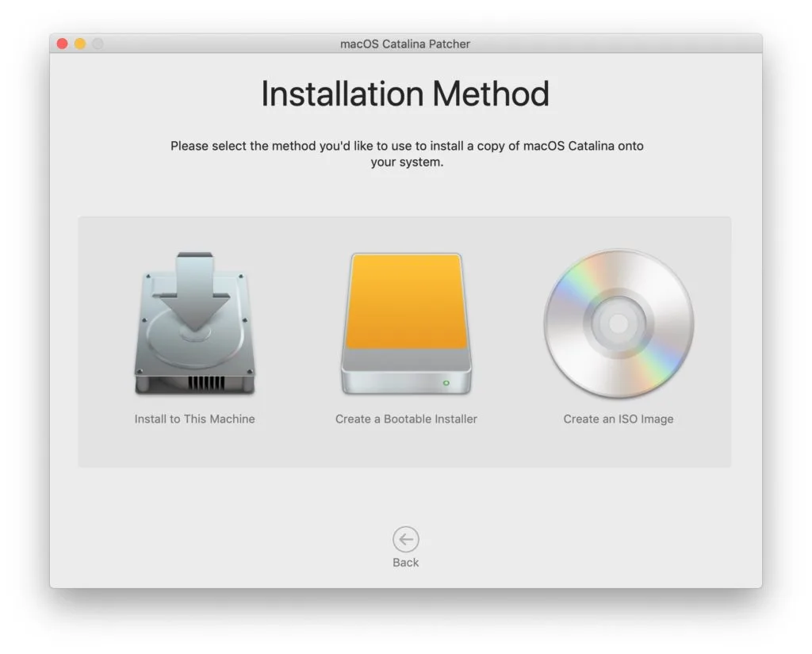The height and width of the screenshot is (654, 812).
Task: Click the "Installation Method" heading
Action: pos(405,94)
